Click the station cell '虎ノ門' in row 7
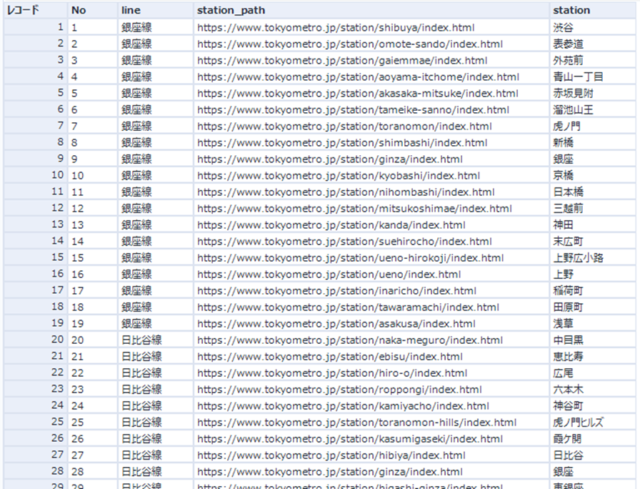Image resolution: width=640 pixels, height=489 pixels. pos(593,126)
